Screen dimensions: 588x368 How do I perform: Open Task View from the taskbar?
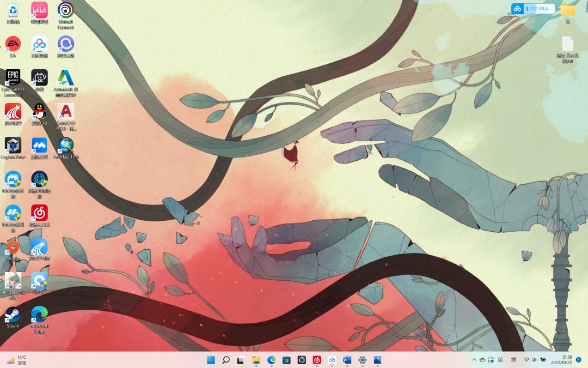[x=241, y=360]
